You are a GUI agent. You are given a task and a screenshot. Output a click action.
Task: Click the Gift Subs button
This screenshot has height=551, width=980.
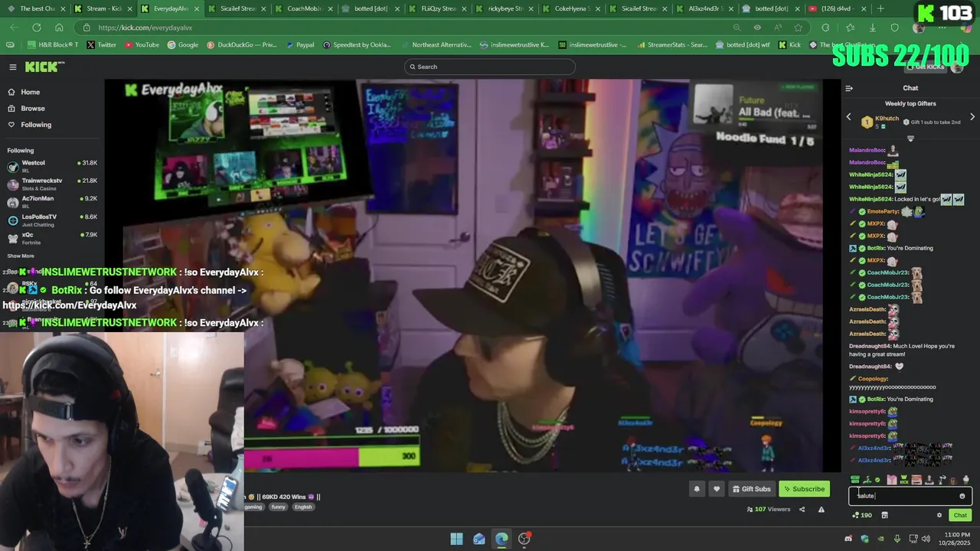pos(751,489)
